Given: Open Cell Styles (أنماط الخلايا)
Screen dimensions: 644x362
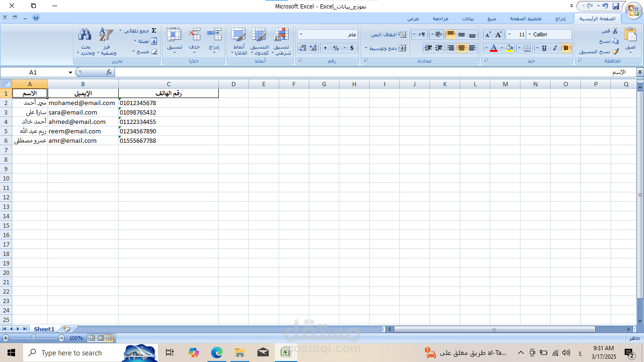Looking at the screenshot, I should click(x=239, y=41).
